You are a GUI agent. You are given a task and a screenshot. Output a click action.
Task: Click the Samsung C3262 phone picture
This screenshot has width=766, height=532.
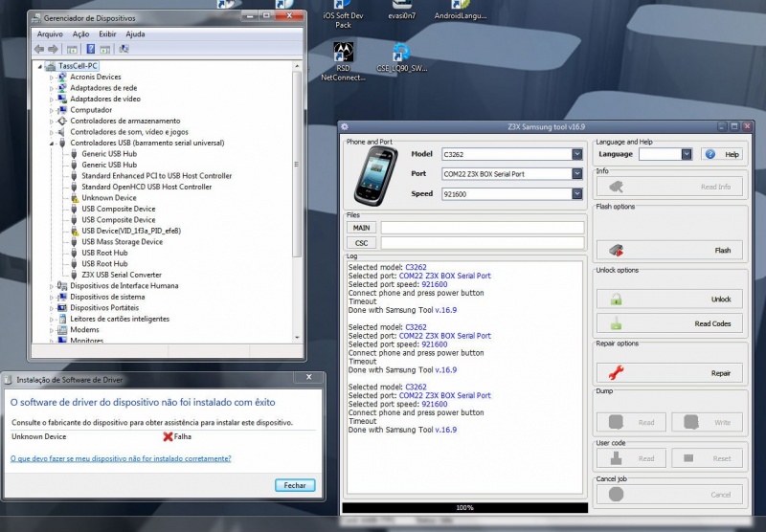tap(375, 176)
